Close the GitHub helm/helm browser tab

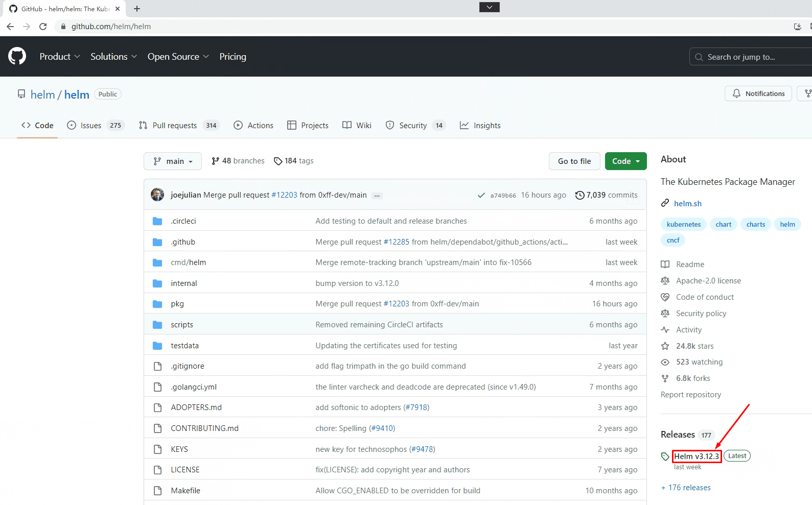click(x=118, y=9)
